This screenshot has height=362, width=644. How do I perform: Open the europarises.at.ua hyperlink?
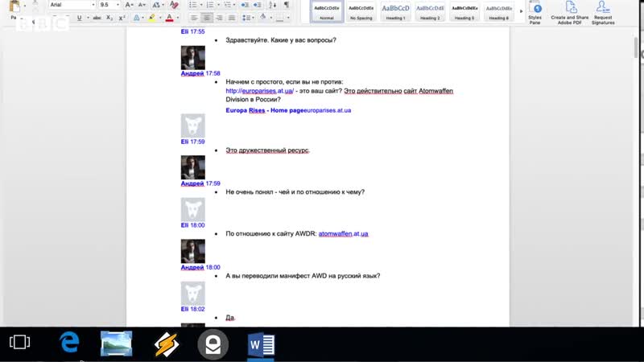(x=259, y=91)
